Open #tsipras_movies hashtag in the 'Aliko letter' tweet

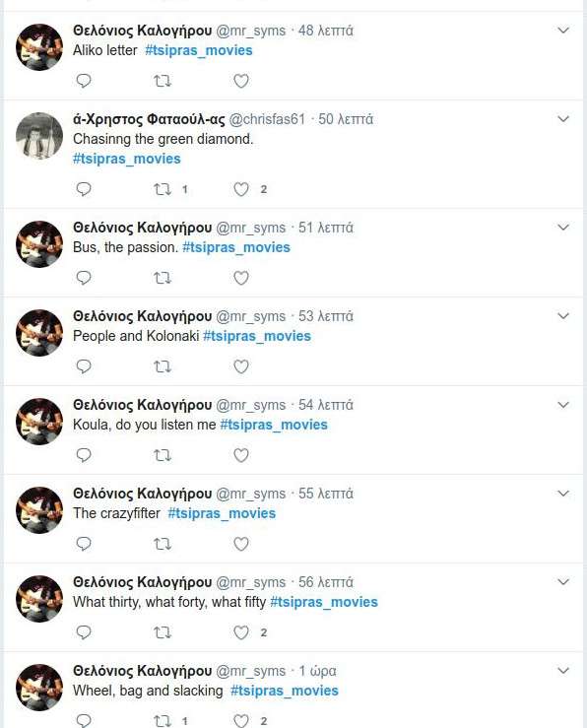[199, 50]
